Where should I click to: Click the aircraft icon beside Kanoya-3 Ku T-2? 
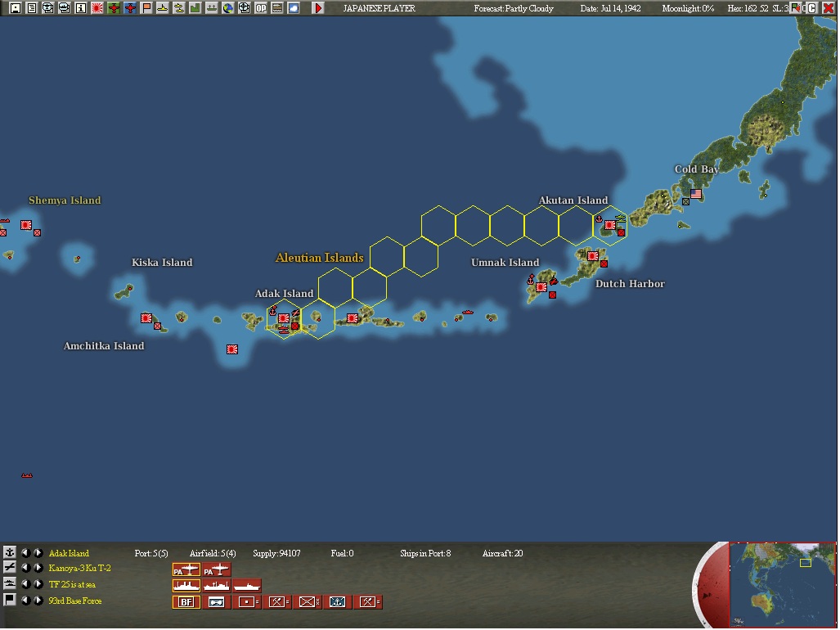[x=9, y=567]
